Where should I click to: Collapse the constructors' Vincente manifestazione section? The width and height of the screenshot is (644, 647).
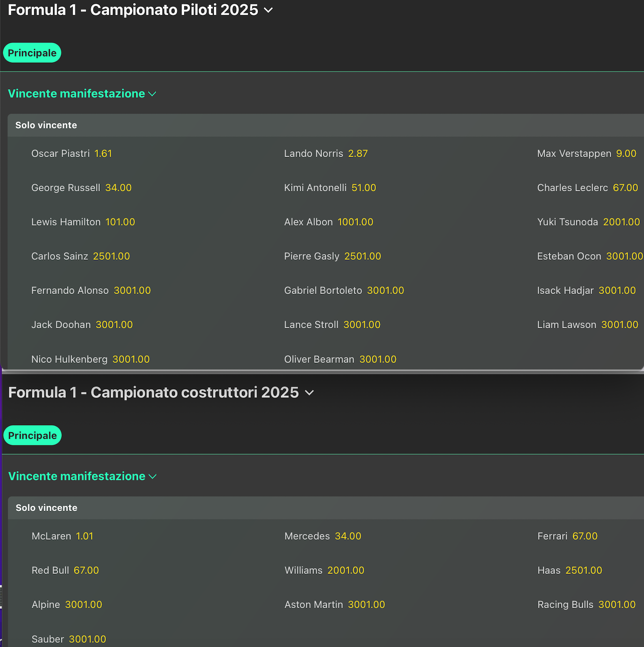152,476
